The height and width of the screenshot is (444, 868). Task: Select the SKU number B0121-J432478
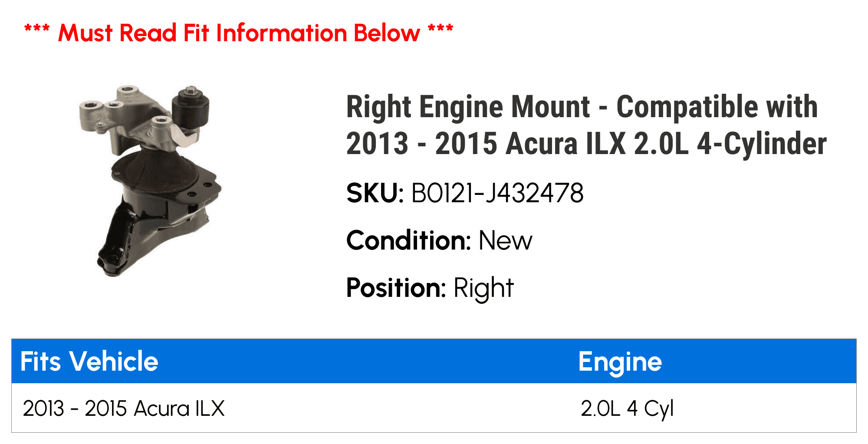[x=497, y=193]
